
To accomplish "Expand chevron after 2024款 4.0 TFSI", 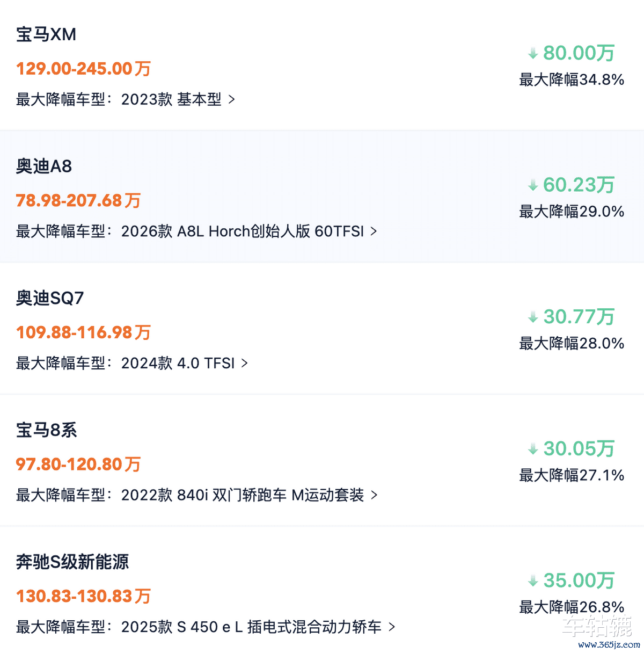I will pos(245,364).
